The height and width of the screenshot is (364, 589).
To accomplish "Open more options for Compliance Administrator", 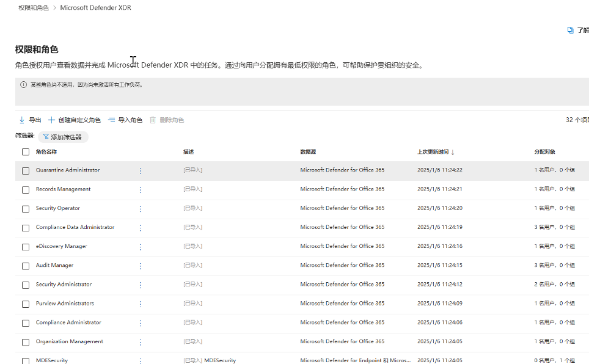I will (141, 323).
